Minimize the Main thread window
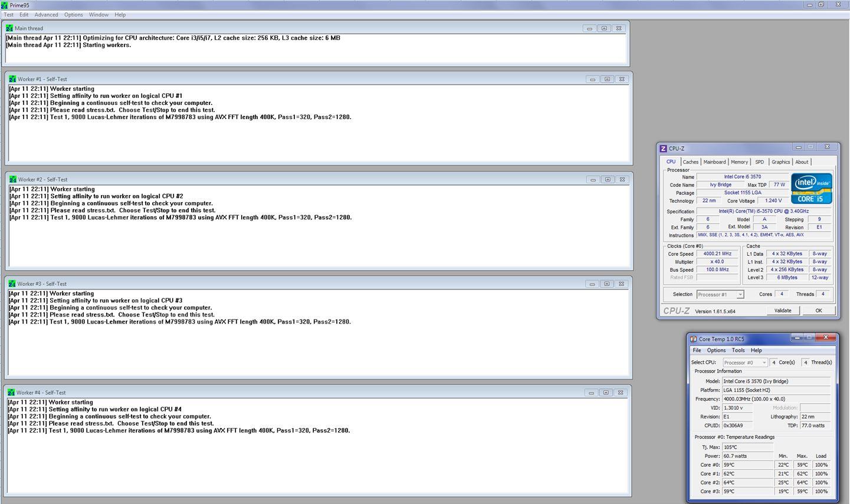The height and width of the screenshot is (504, 850). click(x=589, y=28)
